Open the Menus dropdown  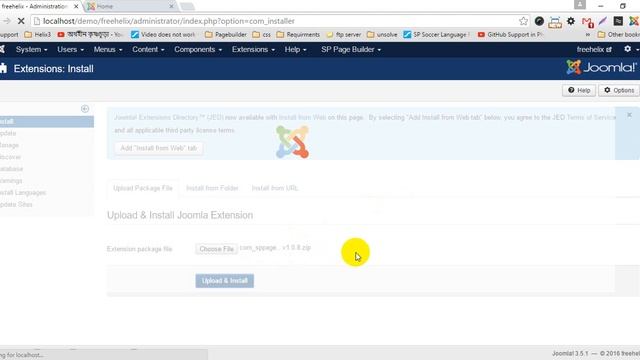108,49
